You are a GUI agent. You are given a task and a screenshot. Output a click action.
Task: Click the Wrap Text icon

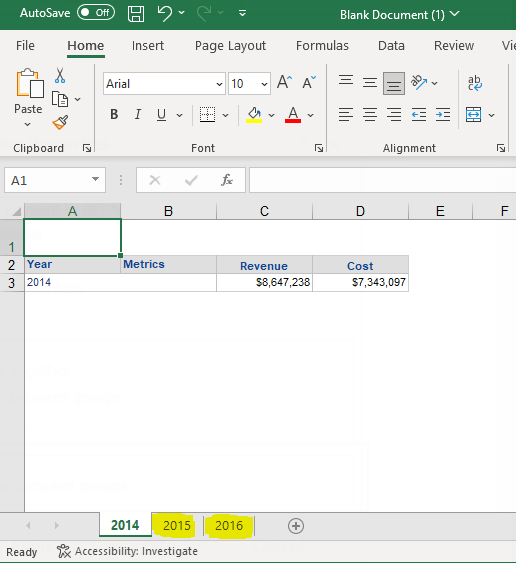pyautogui.click(x=475, y=83)
